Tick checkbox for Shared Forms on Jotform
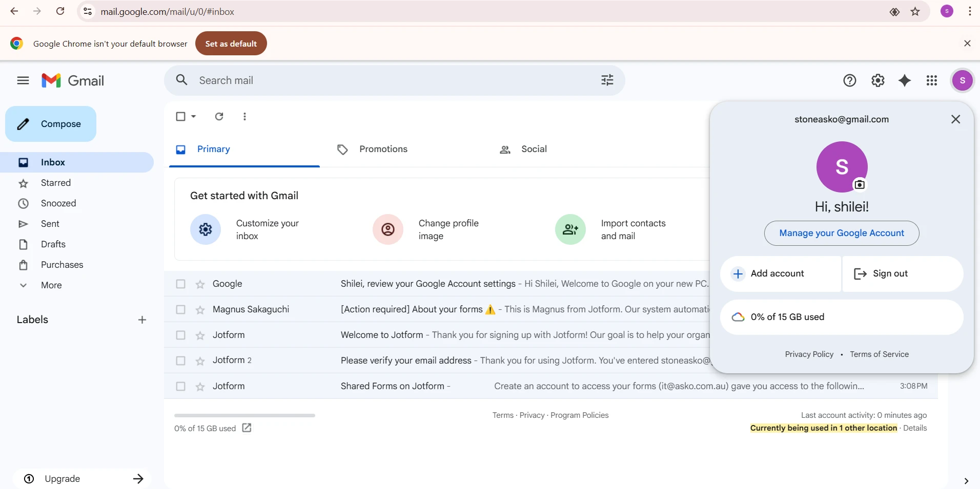The height and width of the screenshot is (489, 980). point(180,386)
